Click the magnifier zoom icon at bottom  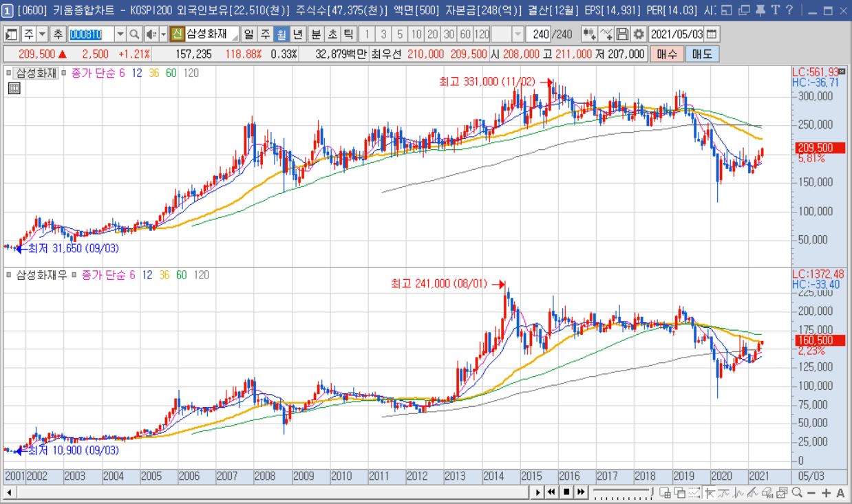click(x=798, y=492)
